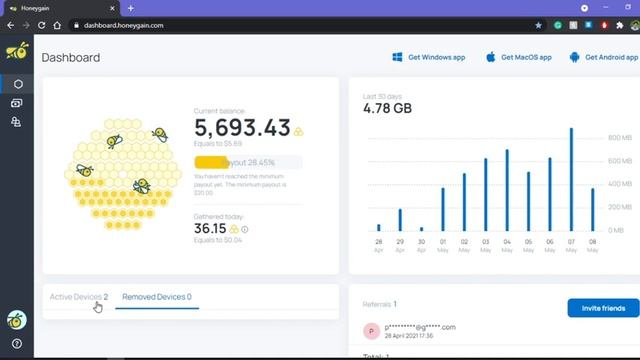Click the Get Windows app link
The image size is (640, 360).
pyautogui.click(x=429, y=57)
